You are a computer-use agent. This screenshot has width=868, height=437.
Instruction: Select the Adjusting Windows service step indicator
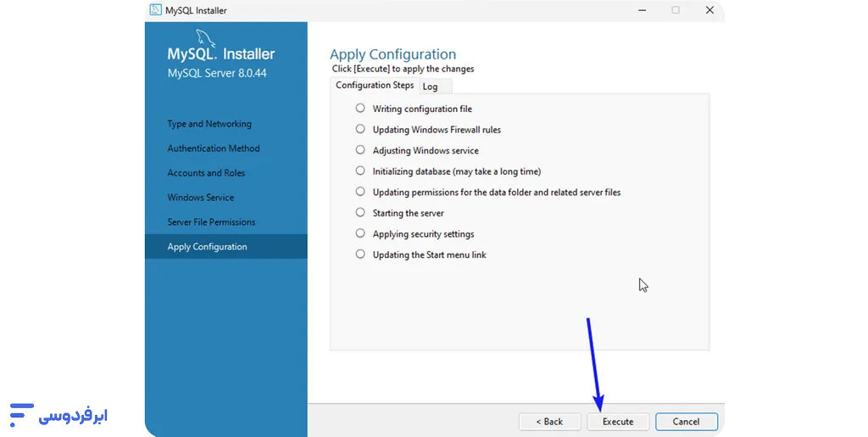click(360, 150)
